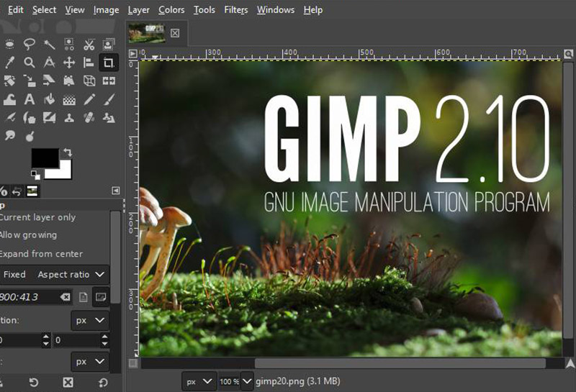
Task: Select the Gradient tool
Action: [69, 99]
